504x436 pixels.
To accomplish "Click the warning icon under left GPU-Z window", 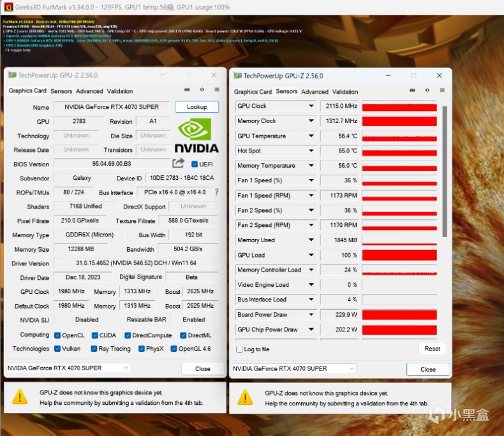I will point(20,397).
